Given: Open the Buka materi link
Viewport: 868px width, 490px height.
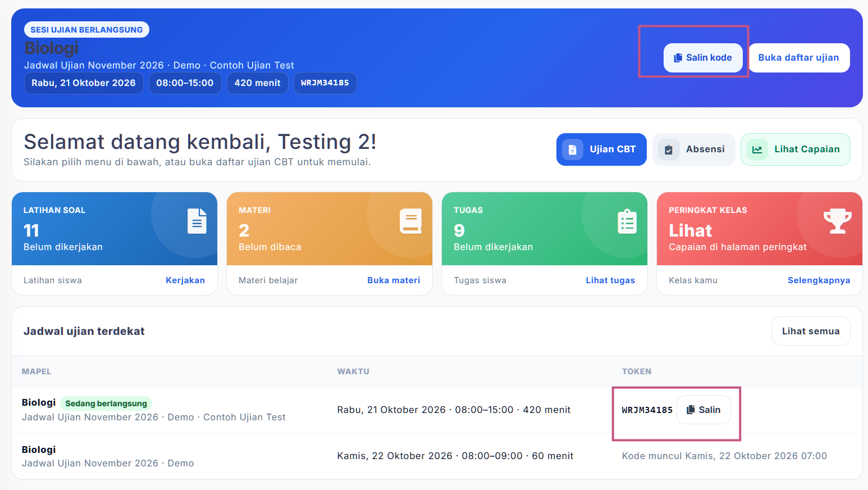Looking at the screenshot, I should coord(394,280).
